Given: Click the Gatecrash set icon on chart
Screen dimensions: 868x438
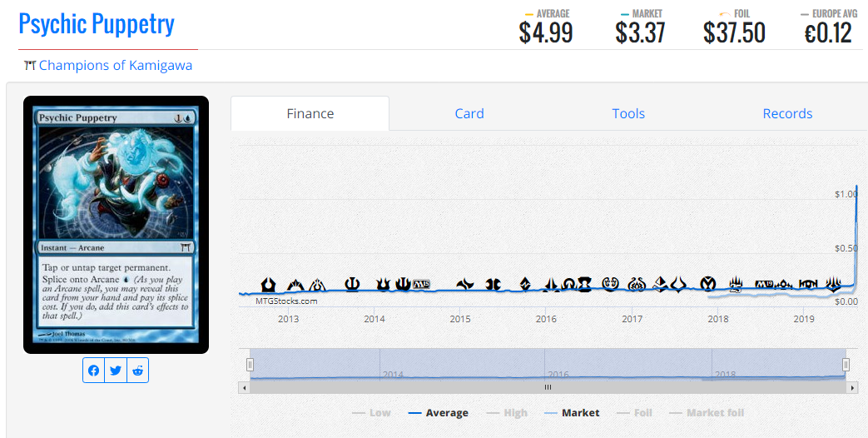Looking at the screenshot, I should tap(295, 285).
